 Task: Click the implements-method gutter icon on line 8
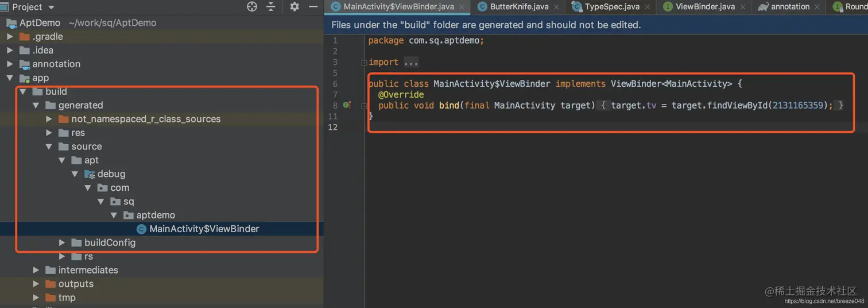(347, 105)
